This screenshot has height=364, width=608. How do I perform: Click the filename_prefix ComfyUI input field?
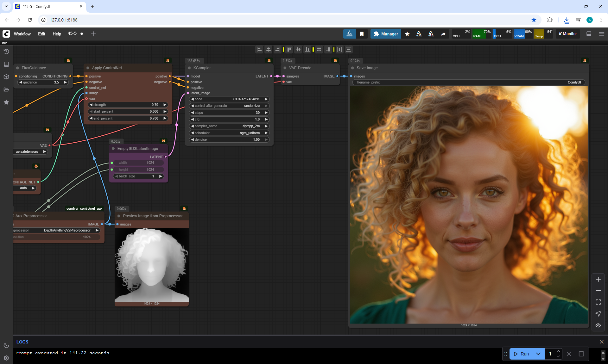(x=469, y=82)
